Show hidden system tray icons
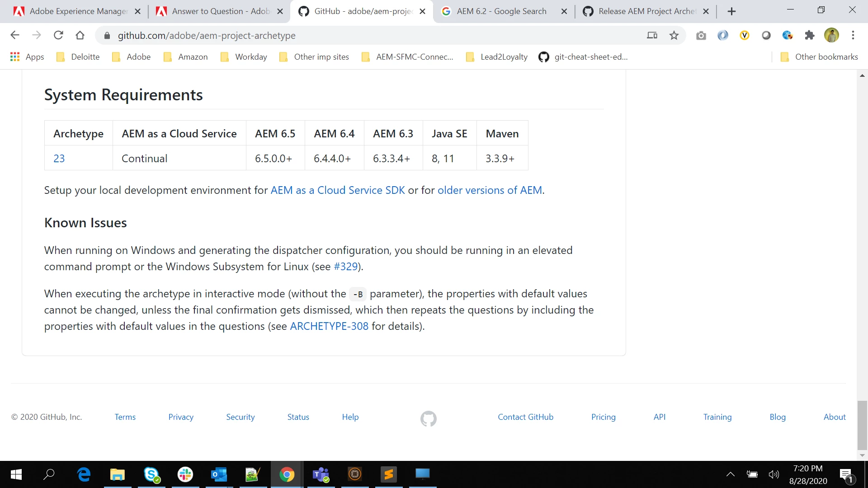Viewport: 868px width, 488px height. 730,474
